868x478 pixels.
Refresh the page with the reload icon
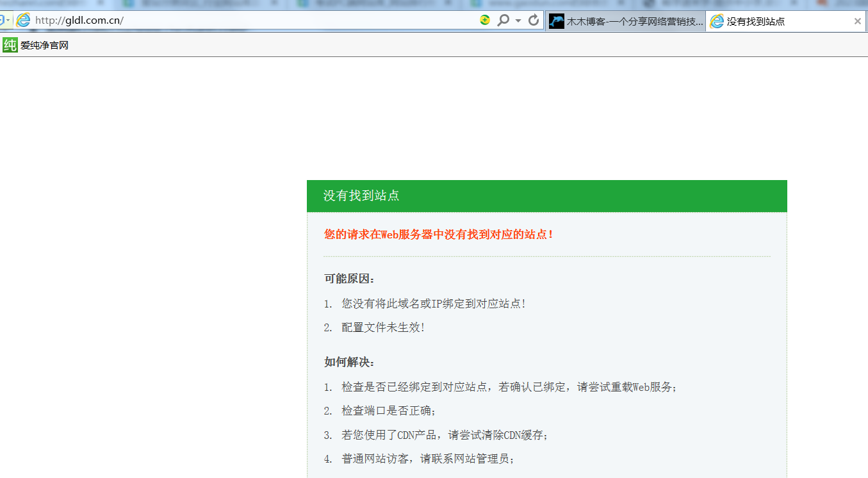click(x=533, y=21)
